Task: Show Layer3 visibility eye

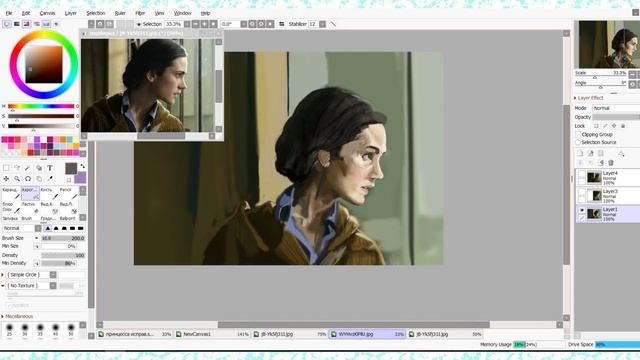Action: 582,196
